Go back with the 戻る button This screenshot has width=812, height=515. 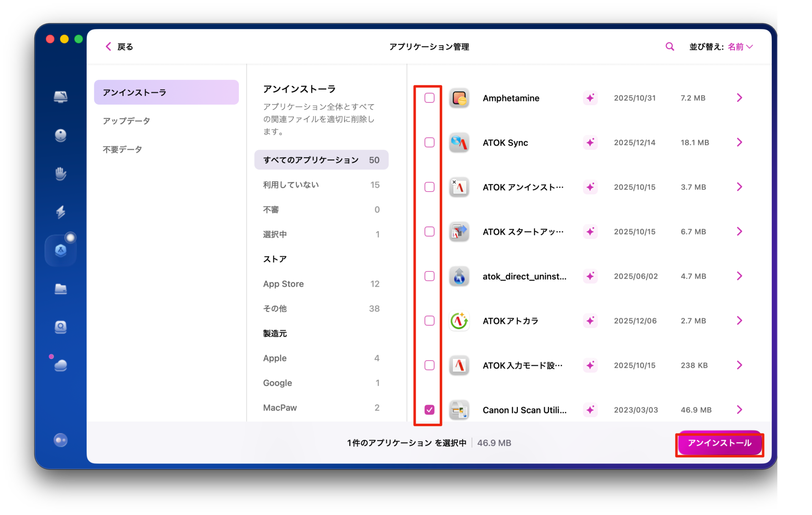point(119,47)
